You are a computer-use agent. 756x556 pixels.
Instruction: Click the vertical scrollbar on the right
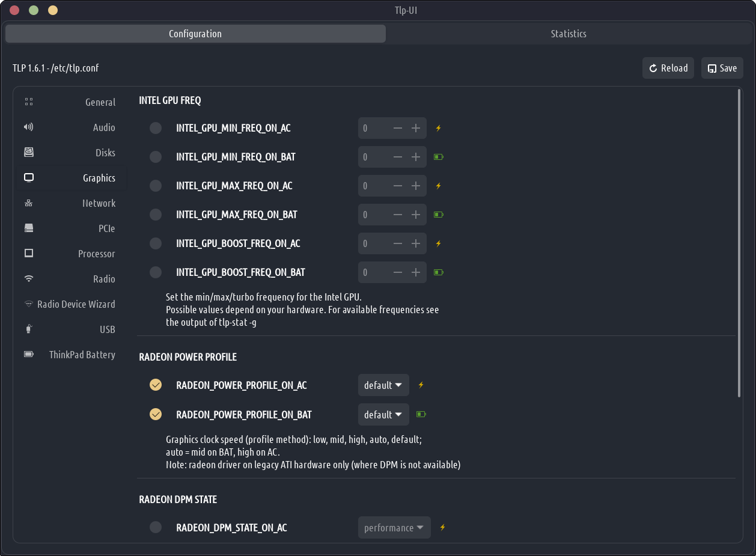[739, 243]
